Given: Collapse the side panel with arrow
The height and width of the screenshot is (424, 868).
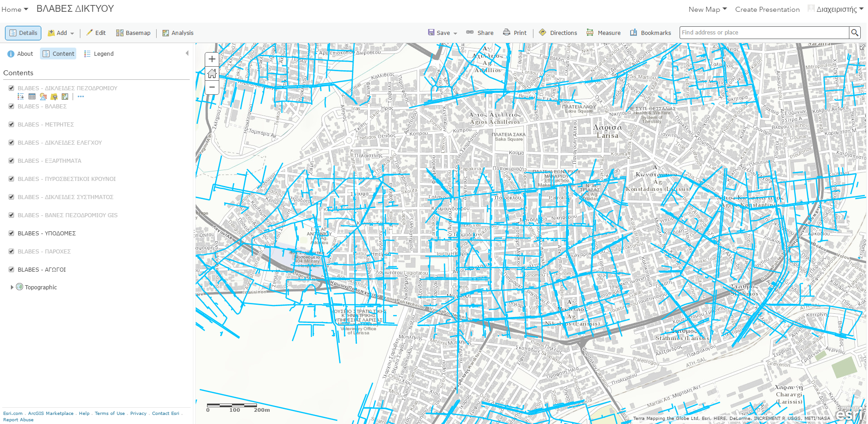Looking at the screenshot, I should [x=187, y=54].
